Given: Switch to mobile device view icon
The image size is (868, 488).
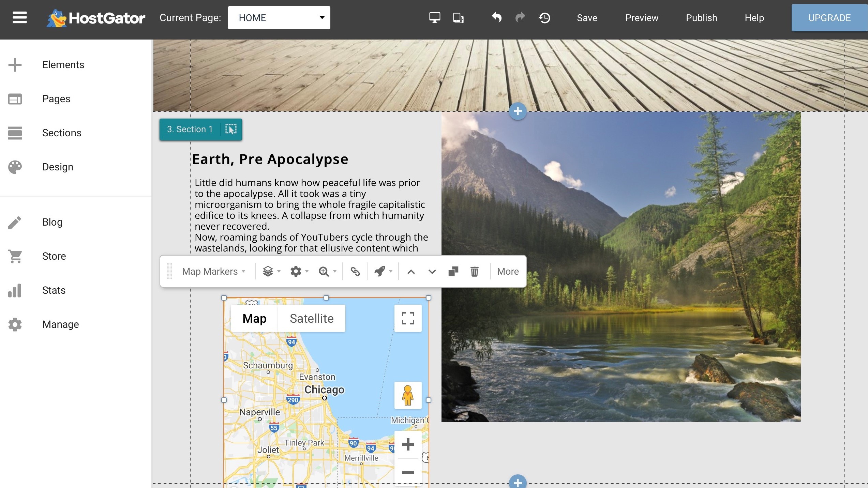Looking at the screenshot, I should point(458,18).
